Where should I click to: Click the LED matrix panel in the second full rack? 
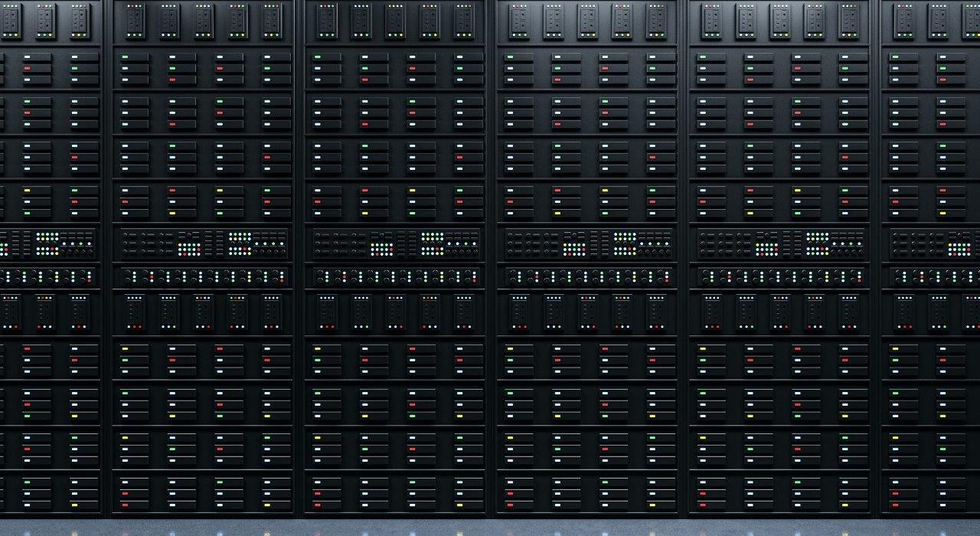tap(395, 243)
